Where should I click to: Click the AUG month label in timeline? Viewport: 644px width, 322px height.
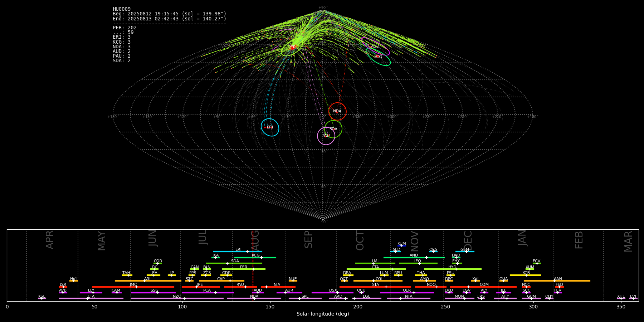[255, 240]
